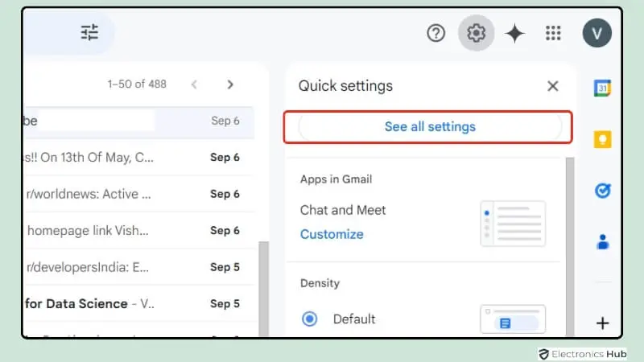Image resolution: width=644 pixels, height=362 pixels.
Task: Go to newer emails page arrow
Action: 194,84
